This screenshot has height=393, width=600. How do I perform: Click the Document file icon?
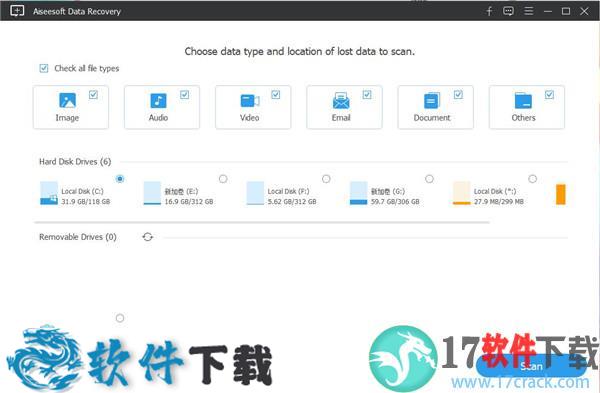[432, 101]
